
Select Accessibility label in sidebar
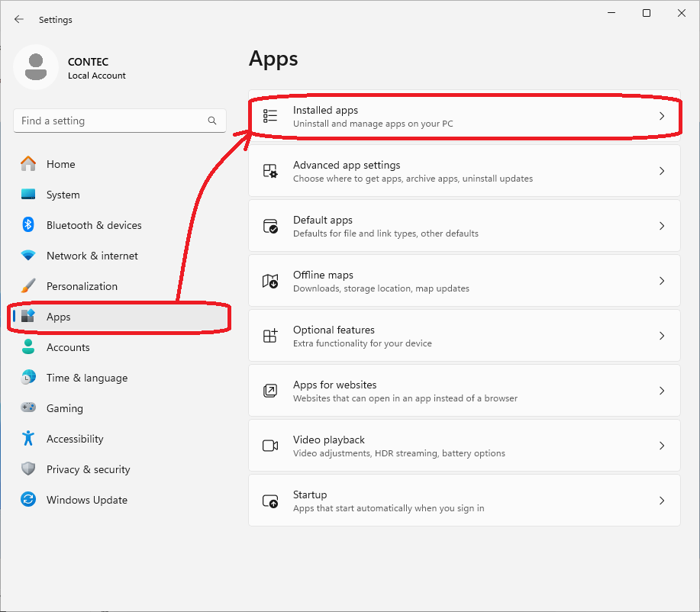click(75, 440)
